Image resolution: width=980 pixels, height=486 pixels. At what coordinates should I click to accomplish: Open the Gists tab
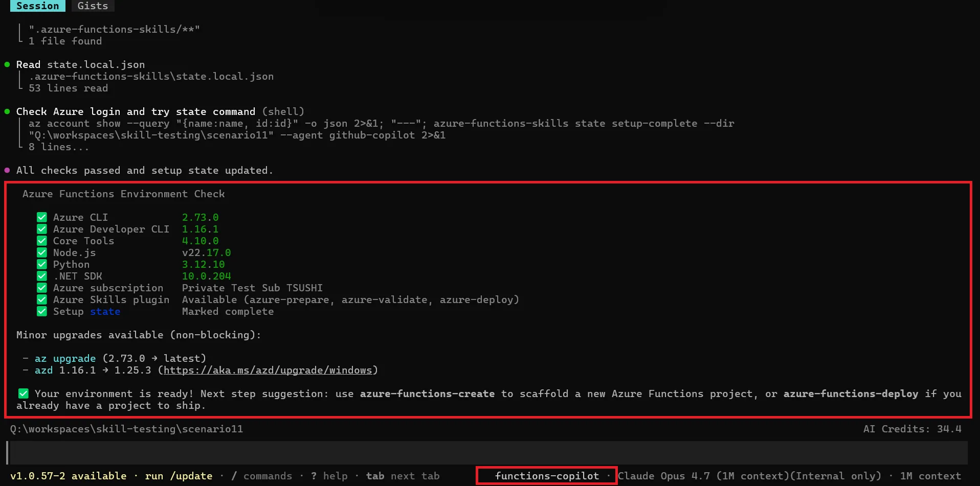point(93,6)
